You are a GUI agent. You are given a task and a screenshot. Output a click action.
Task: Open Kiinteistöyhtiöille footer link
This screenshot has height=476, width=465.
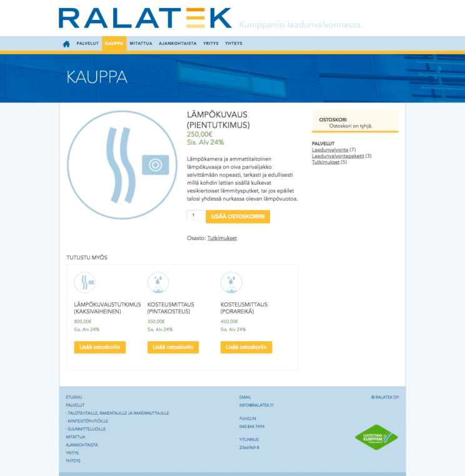click(x=87, y=421)
